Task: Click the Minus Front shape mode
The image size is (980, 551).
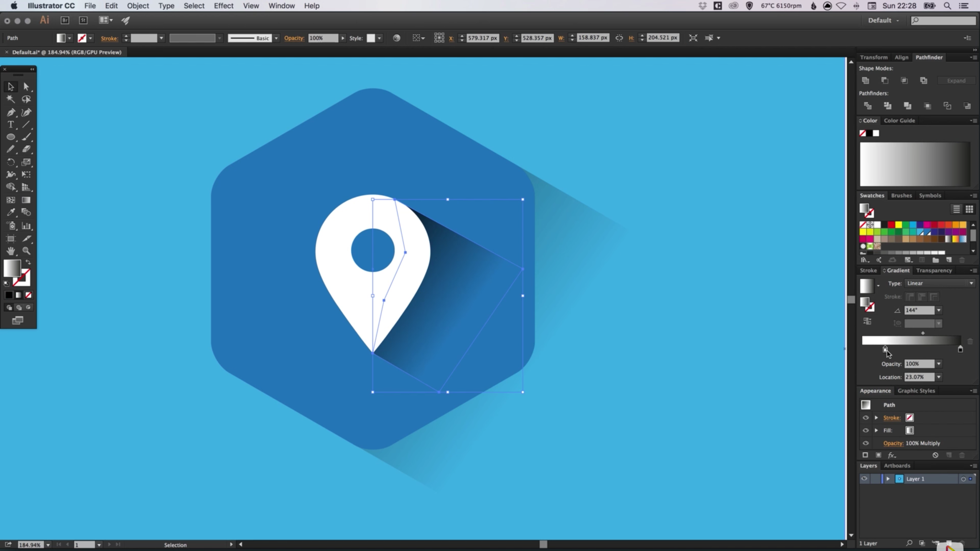Action: pos(885,80)
